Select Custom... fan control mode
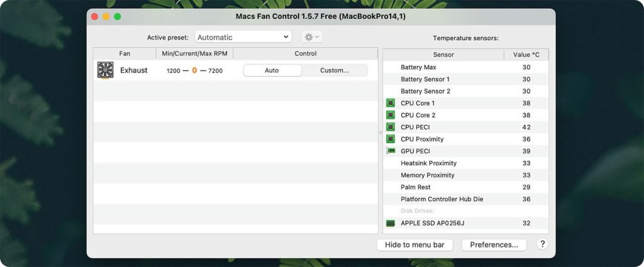Image resolution: width=644 pixels, height=267 pixels. [x=335, y=70]
